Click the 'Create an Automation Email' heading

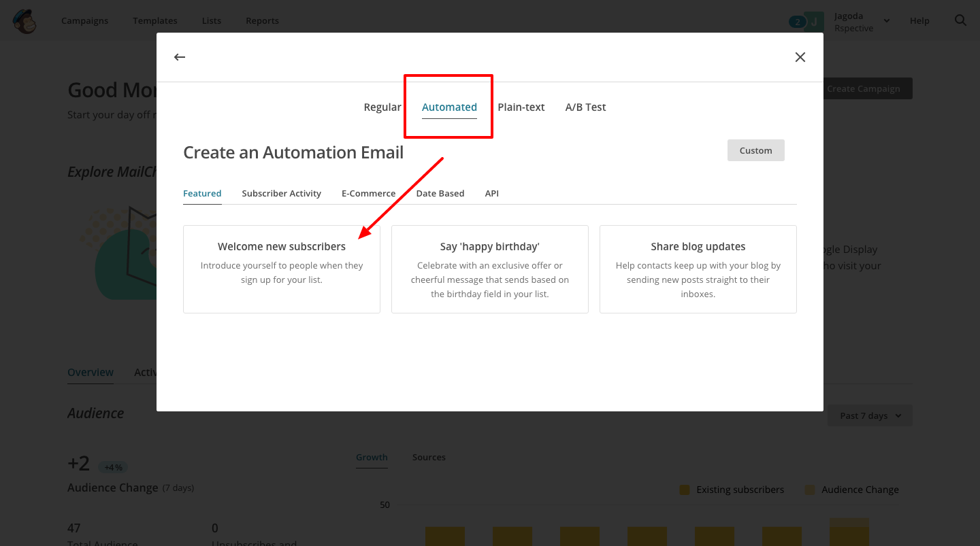pyautogui.click(x=293, y=152)
